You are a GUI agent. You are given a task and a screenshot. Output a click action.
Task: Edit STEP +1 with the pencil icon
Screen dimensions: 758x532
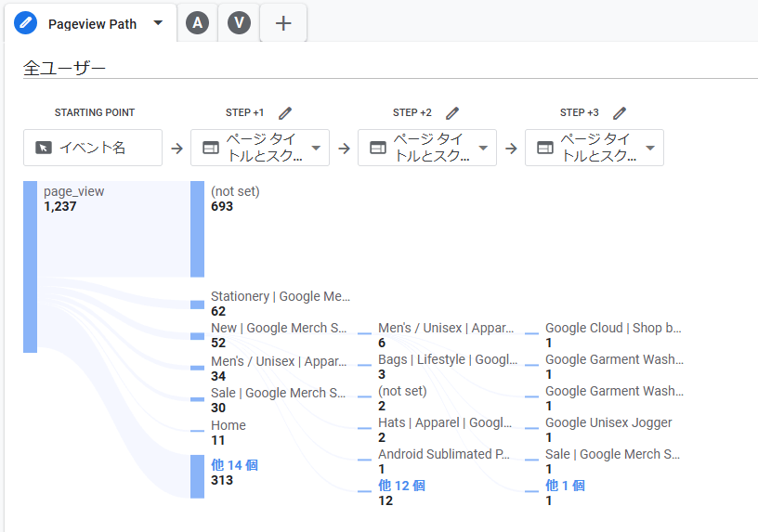pos(285,113)
